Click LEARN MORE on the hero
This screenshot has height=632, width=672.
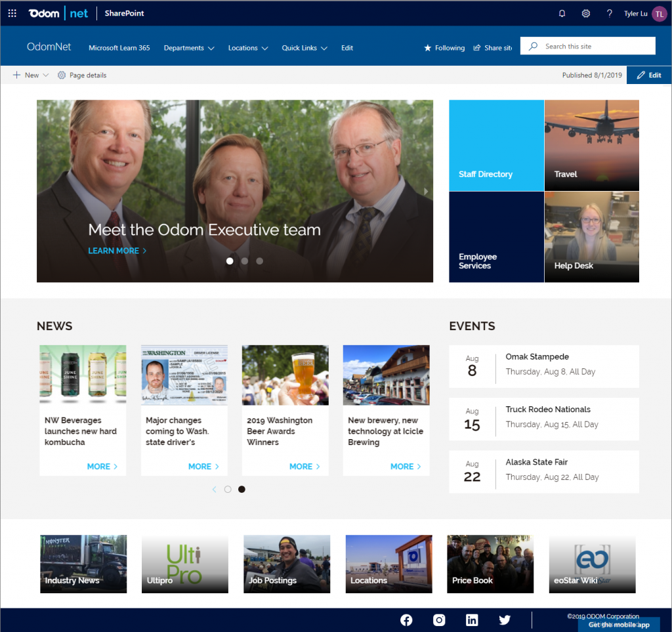click(x=117, y=251)
